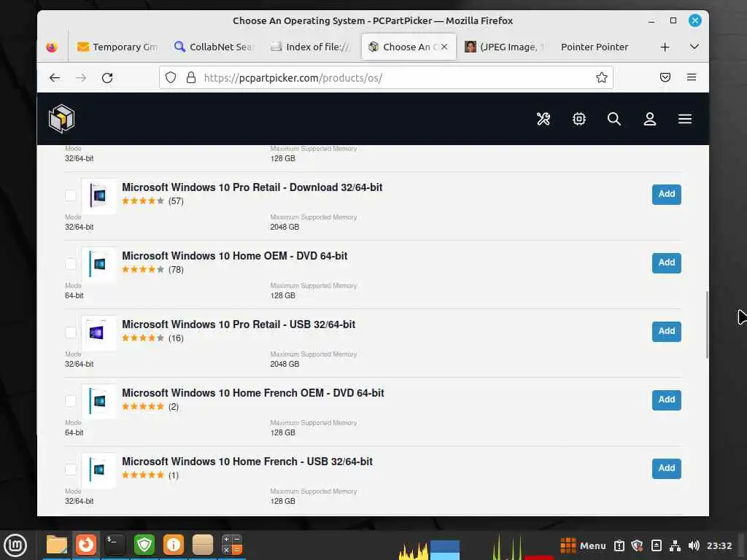The height and width of the screenshot is (560, 747).
Task: Open the green shield app in taskbar
Action: click(144, 544)
